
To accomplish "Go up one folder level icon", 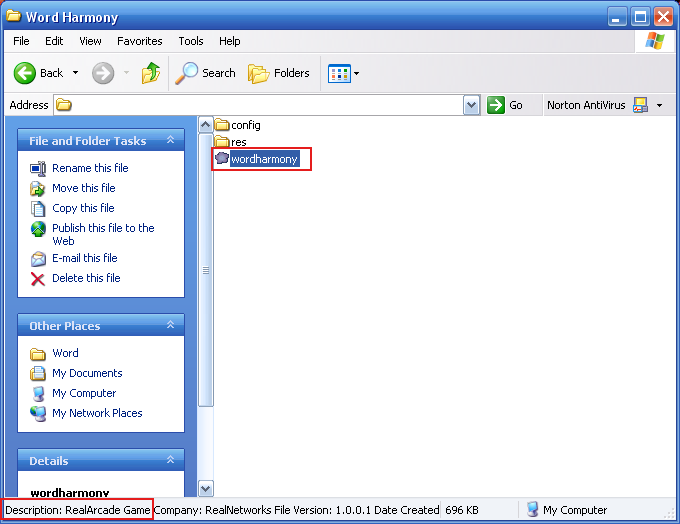I will click(150, 72).
